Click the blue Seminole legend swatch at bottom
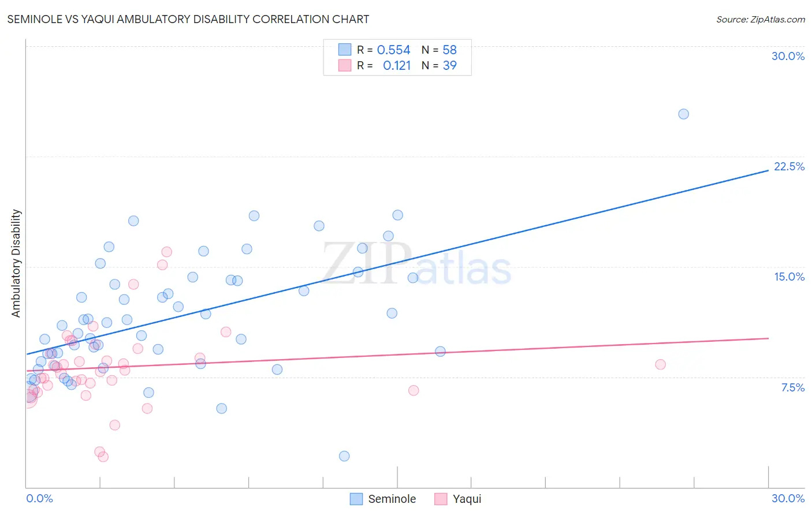The height and width of the screenshot is (515, 812). (356, 499)
